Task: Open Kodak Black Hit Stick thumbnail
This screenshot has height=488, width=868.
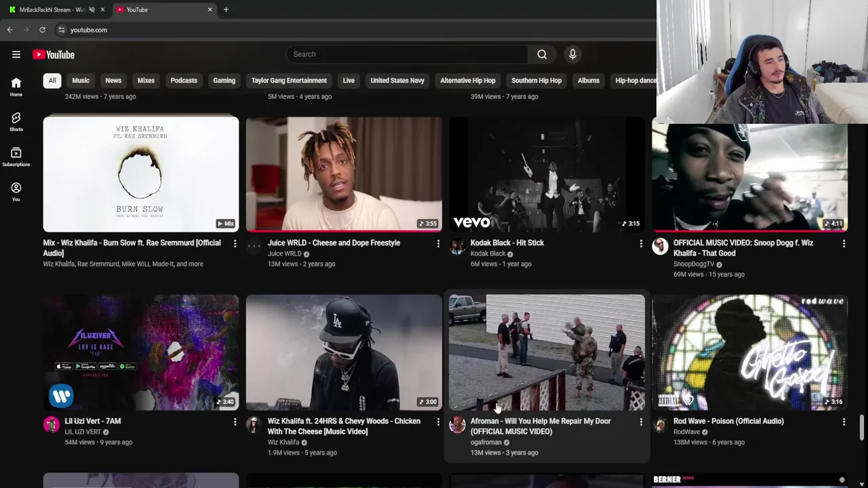Action: (547, 174)
